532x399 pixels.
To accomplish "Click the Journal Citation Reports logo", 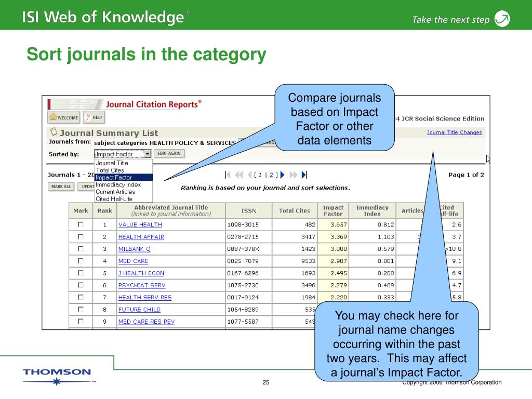I will [153, 104].
